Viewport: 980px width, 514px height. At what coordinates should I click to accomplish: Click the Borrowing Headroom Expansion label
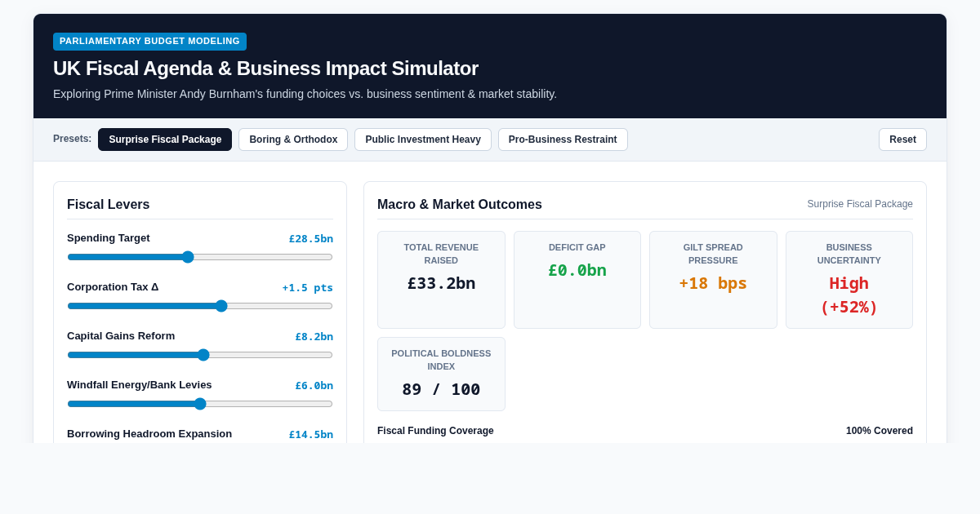(149, 434)
